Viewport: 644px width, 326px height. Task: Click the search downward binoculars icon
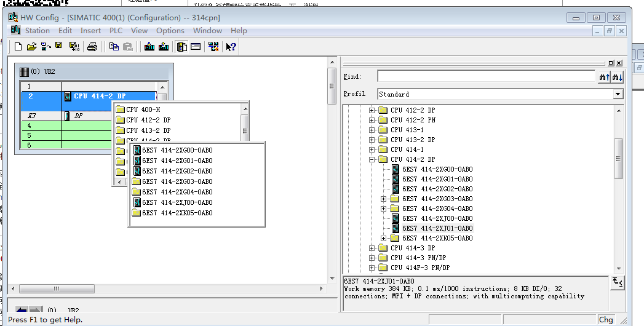coord(618,77)
